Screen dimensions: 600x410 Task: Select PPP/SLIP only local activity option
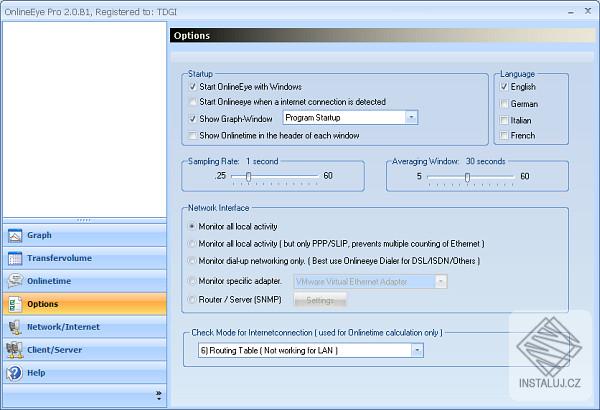[192, 244]
